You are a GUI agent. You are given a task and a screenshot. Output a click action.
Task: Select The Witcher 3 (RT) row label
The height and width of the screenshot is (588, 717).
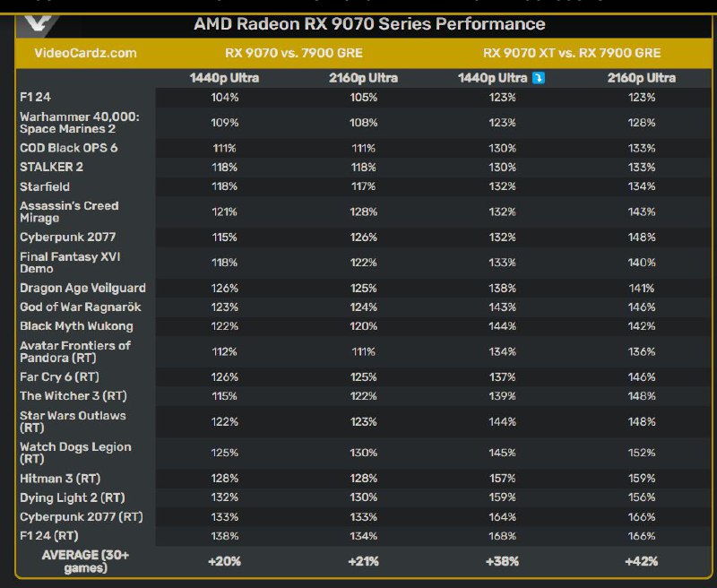[x=73, y=396]
